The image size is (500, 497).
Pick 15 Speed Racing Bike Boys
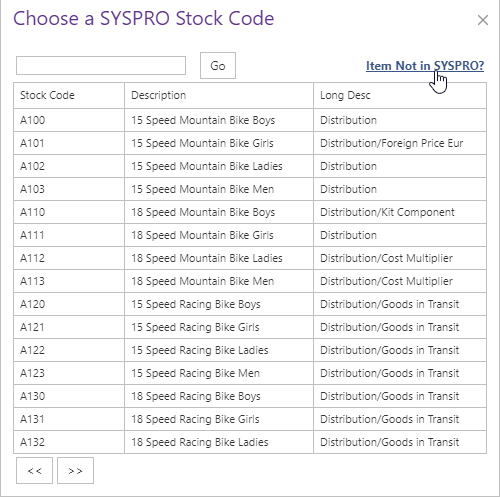pyautogui.click(x=196, y=304)
